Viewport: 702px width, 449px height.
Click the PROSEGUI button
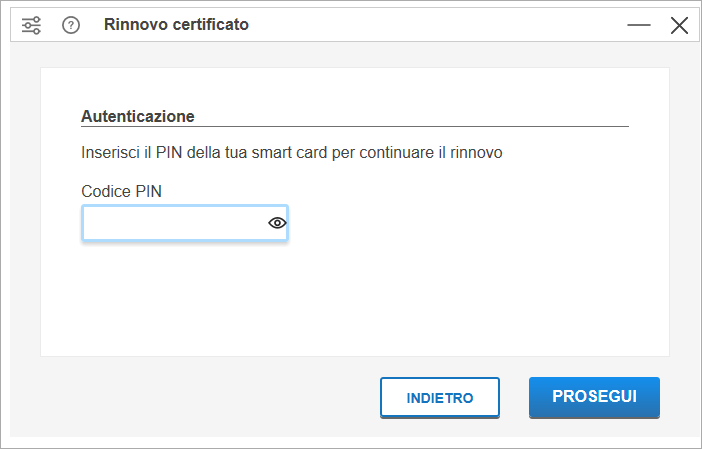594,397
